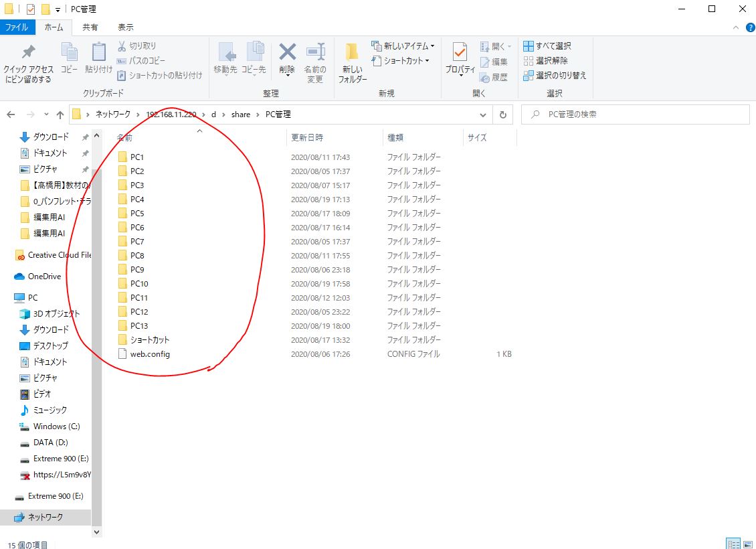Click the Rename (名前の変更) icon
This screenshot has height=549, width=756.
tap(315, 54)
